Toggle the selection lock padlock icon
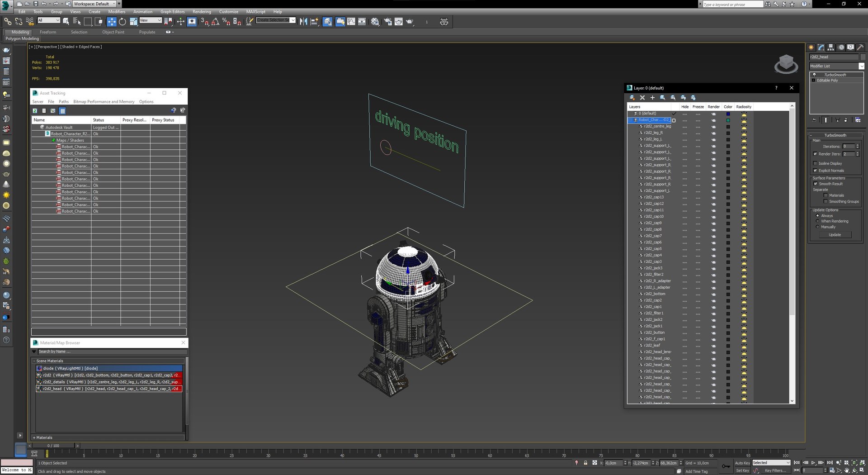Screen dimensions: 868x475 [x=585, y=463]
